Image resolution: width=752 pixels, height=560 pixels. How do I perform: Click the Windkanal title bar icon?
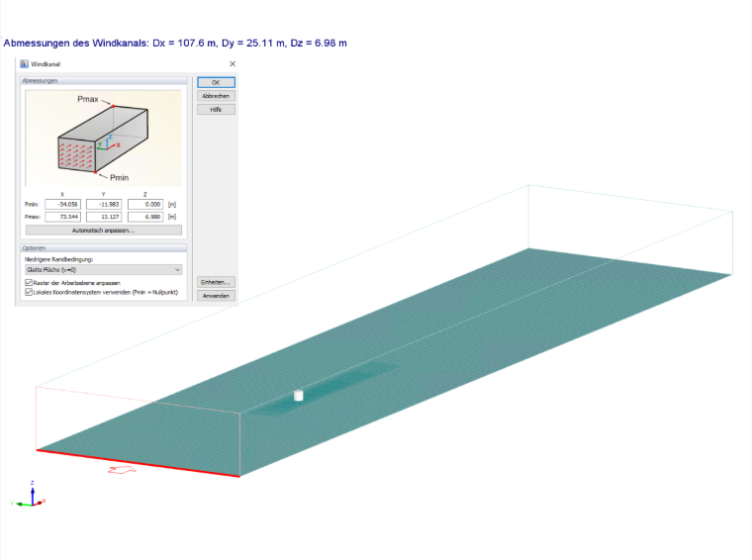coord(24,63)
